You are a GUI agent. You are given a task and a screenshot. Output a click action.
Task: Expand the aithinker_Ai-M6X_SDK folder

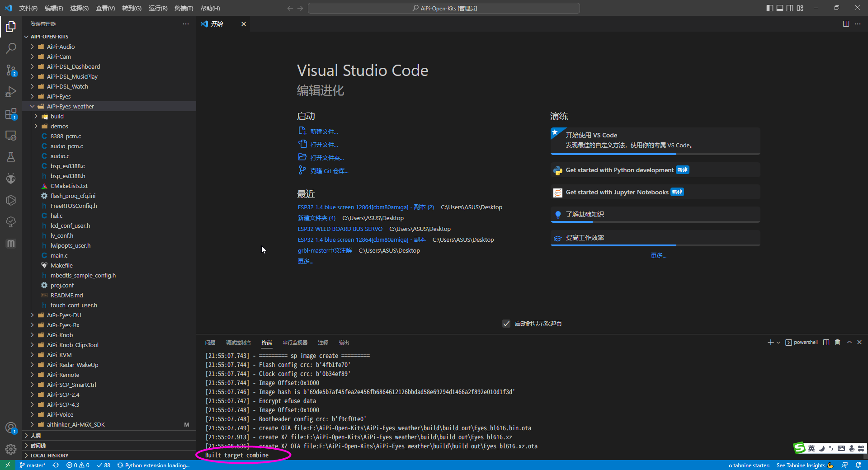pos(109,424)
